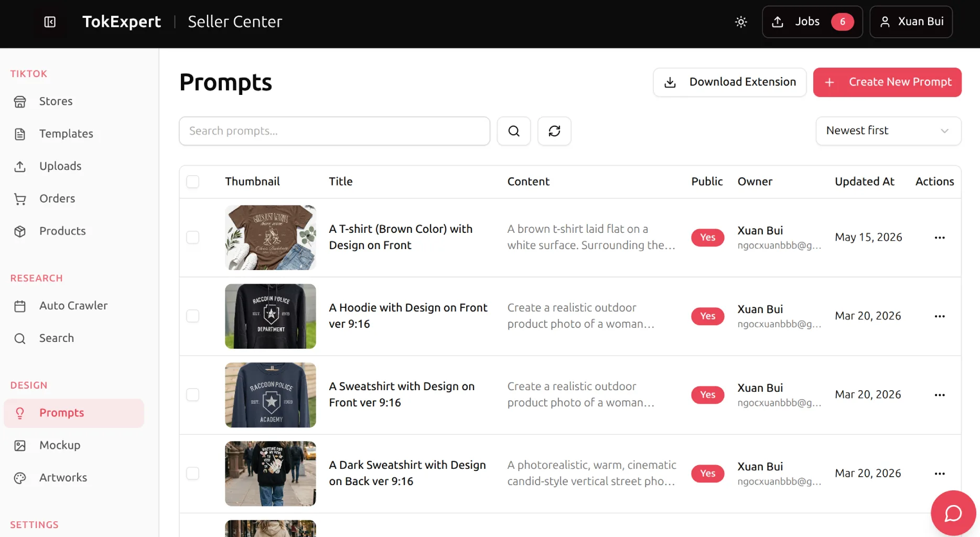Click the TokExpert logo text
Image resolution: width=980 pixels, height=537 pixels.
(122, 22)
